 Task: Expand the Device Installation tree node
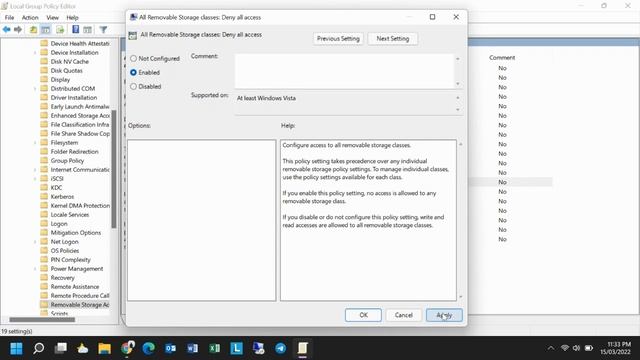point(35,53)
